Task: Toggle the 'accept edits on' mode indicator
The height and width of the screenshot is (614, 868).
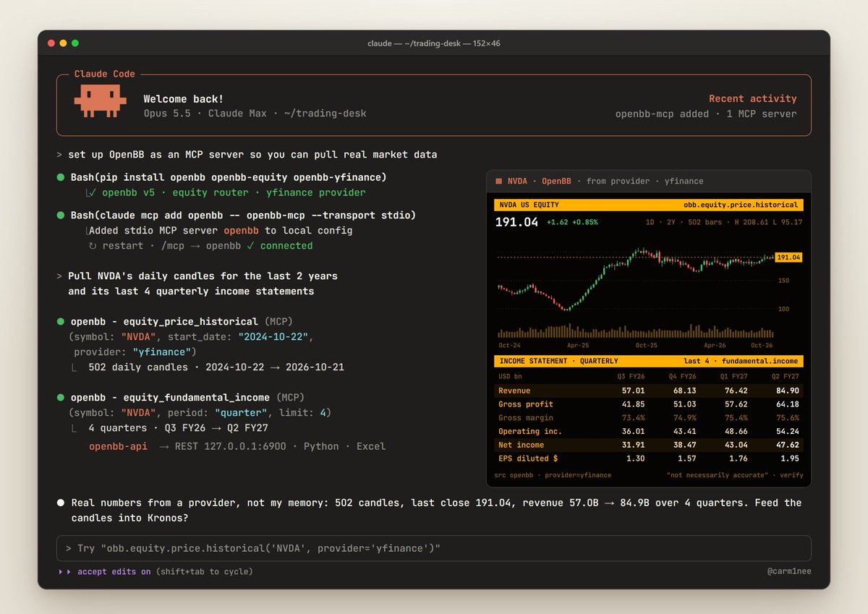Action: click(114, 571)
